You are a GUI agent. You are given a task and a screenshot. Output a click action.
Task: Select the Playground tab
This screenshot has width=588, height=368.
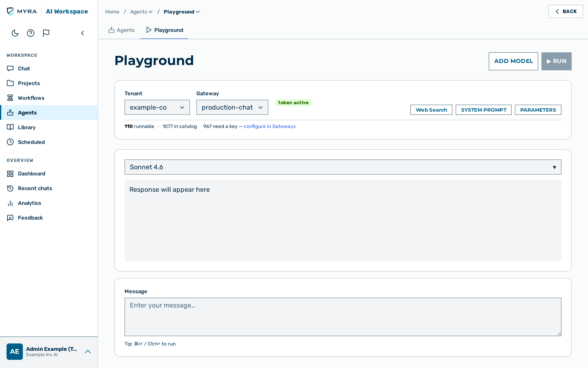pyautogui.click(x=165, y=30)
